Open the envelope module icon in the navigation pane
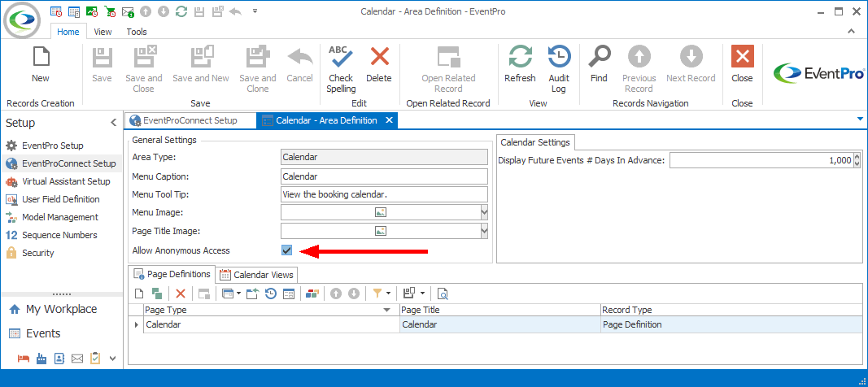Screen dimensions: 868x387 (x=77, y=359)
